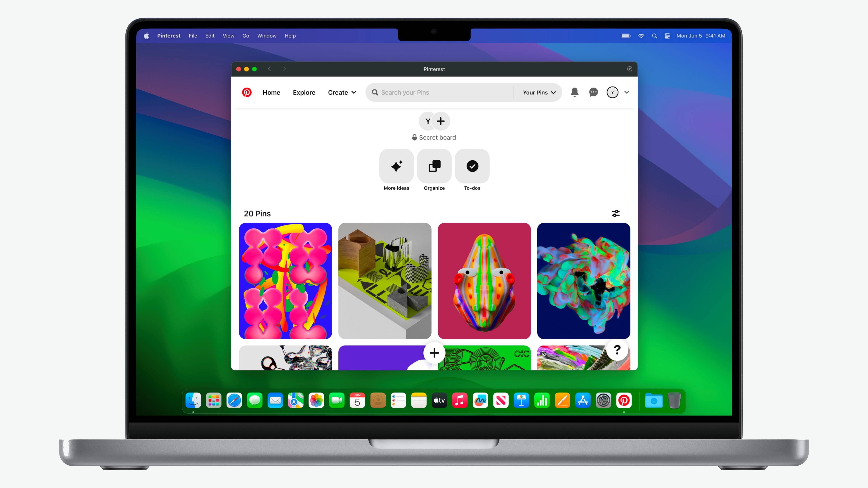Expand the user profile menu chevron

pos(627,92)
